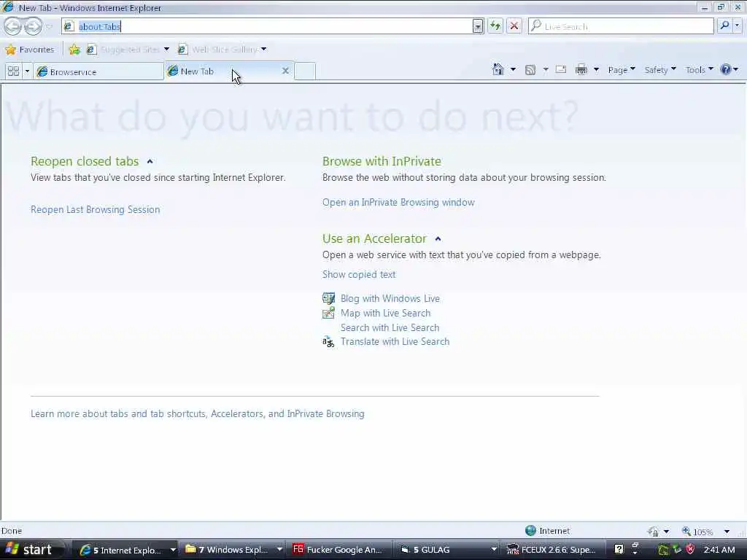Click the Map with Live Search icon
Screen dimensions: 747x560
pyautogui.click(x=328, y=312)
